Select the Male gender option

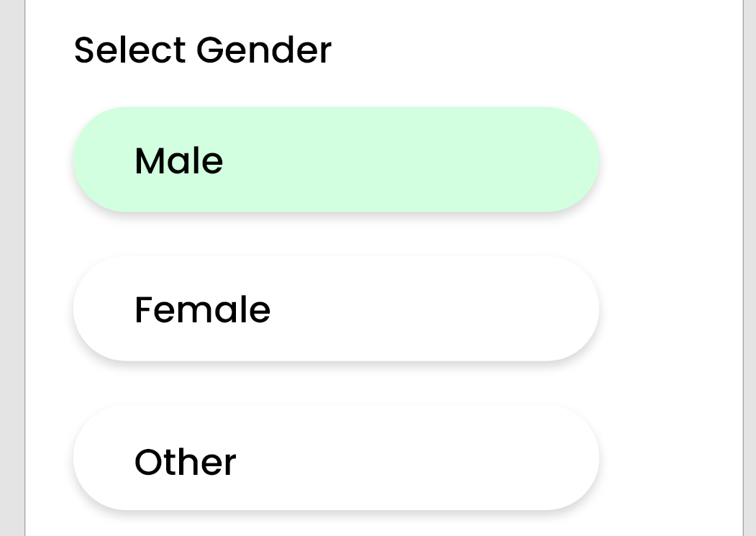pos(336,160)
